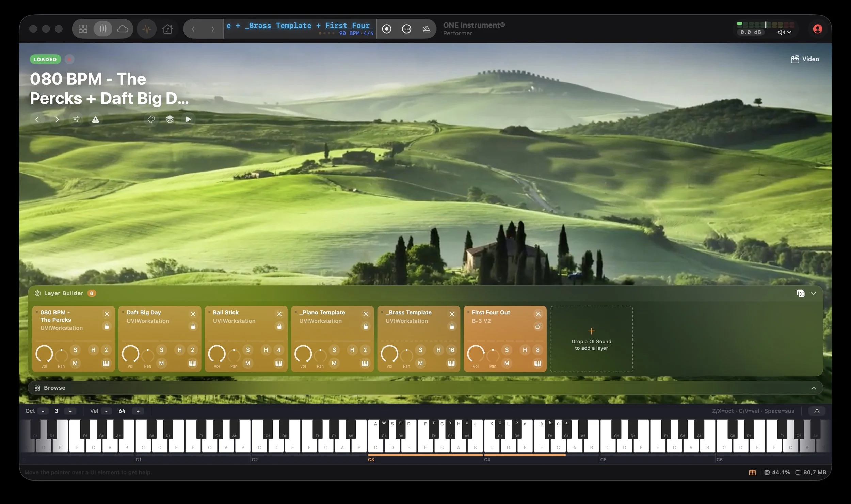
Task: Toggle the orange keyboard icon in the status bar
Action: click(752, 472)
